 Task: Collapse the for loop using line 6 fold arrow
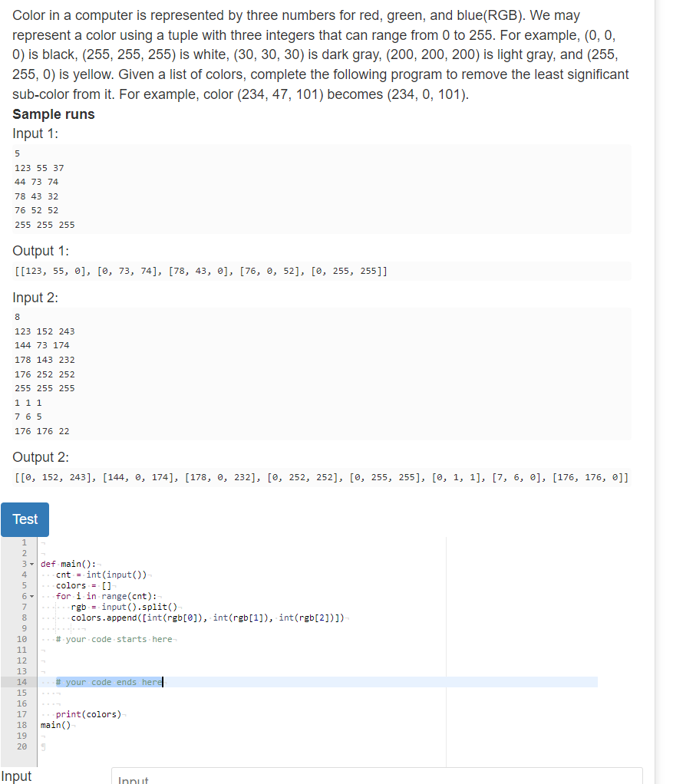pos(31,596)
